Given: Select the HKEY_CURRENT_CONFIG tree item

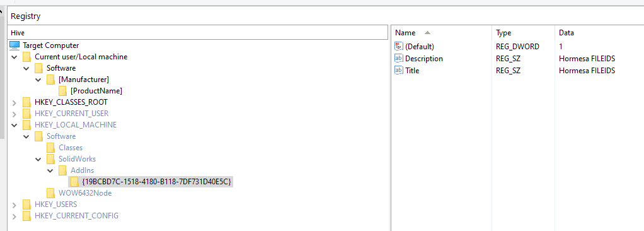Looking at the screenshot, I should tap(76, 215).
